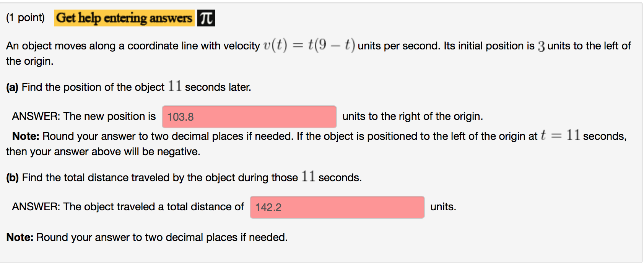
Task: Click the bold "Note:" below the position answer
Action: click(x=26, y=136)
